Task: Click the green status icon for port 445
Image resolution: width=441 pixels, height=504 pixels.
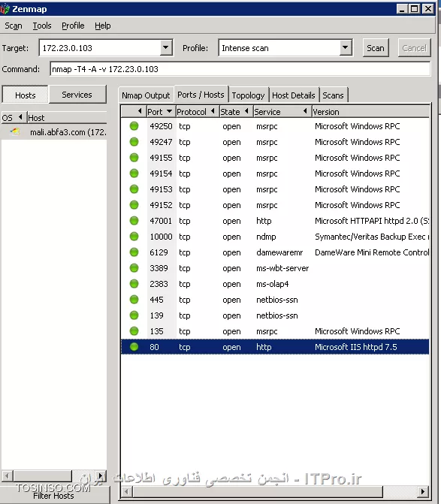Action: point(134,299)
